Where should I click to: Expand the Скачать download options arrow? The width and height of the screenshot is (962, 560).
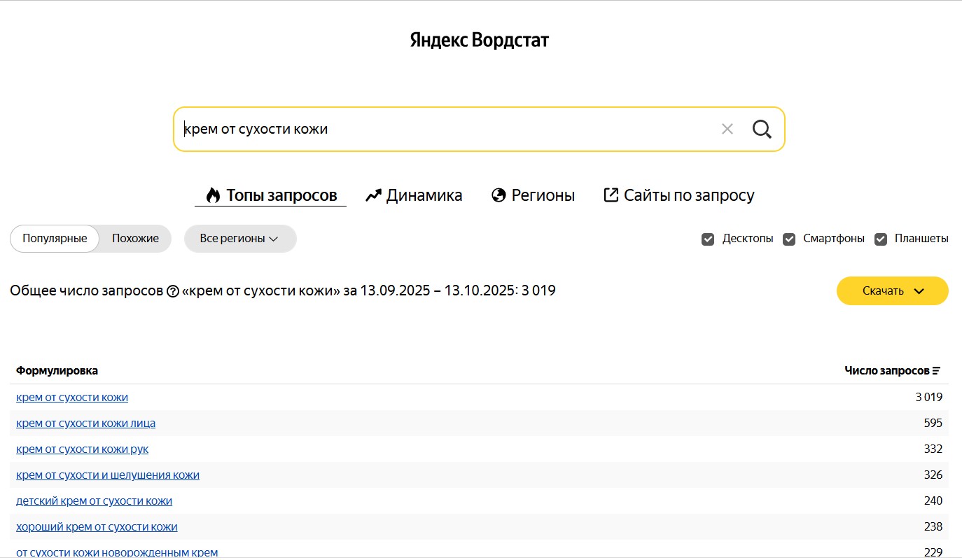click(x=919, y=290)
